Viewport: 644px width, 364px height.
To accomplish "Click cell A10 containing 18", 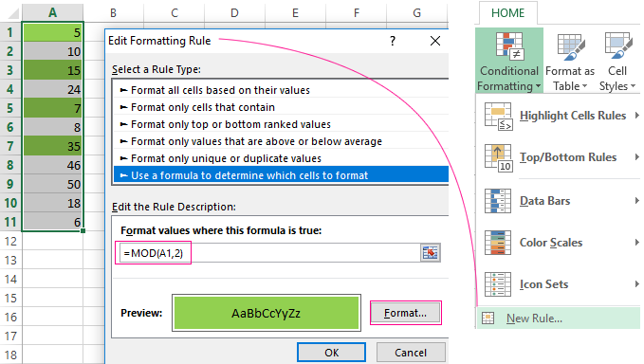I will (52, 203).
